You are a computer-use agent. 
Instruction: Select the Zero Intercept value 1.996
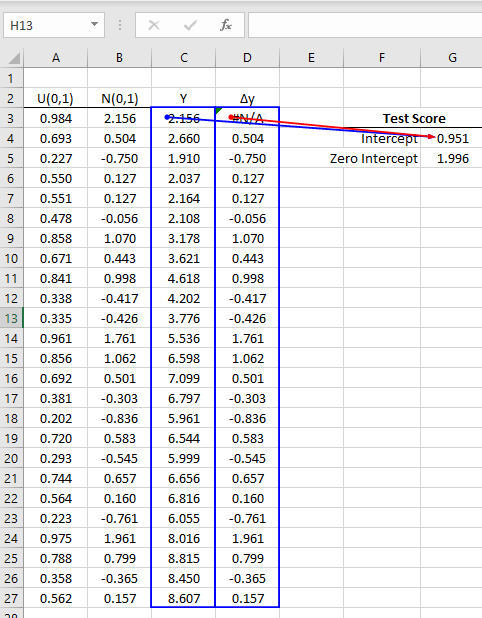pyautogui.click(x=452, y=158)
